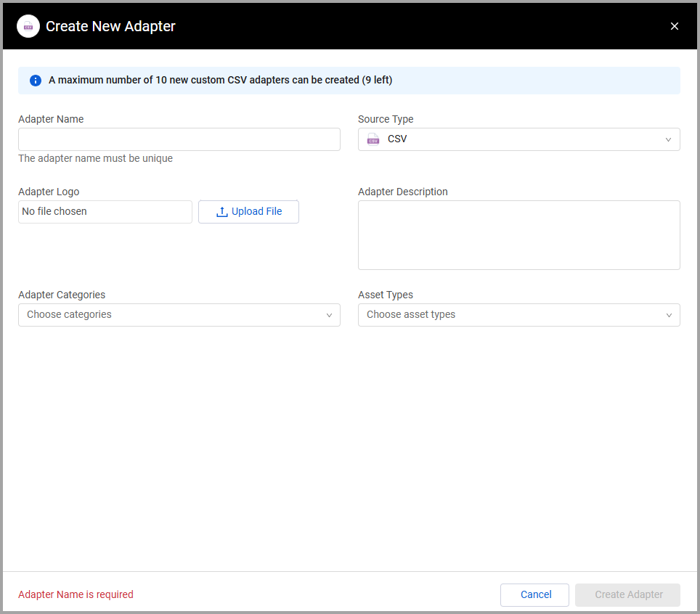The width and height of the screenshot is (700, 614).
Task: Click the Upload File button
Action: (248, 211)
